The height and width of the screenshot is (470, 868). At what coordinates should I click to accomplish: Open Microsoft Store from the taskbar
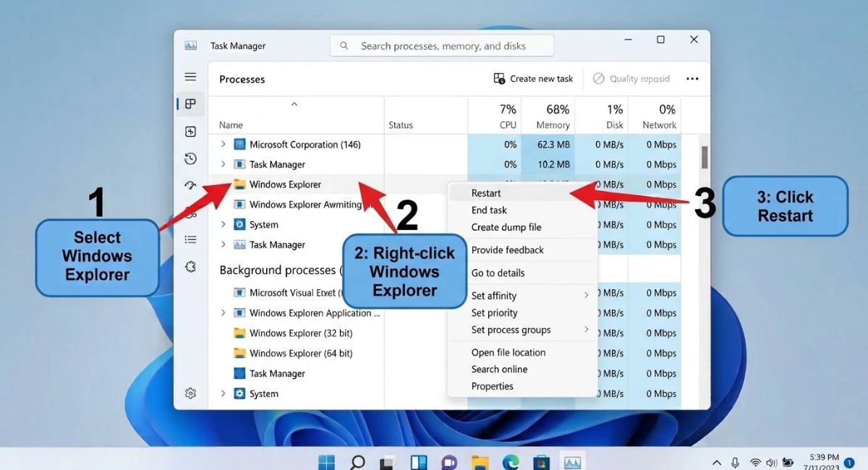542,461
